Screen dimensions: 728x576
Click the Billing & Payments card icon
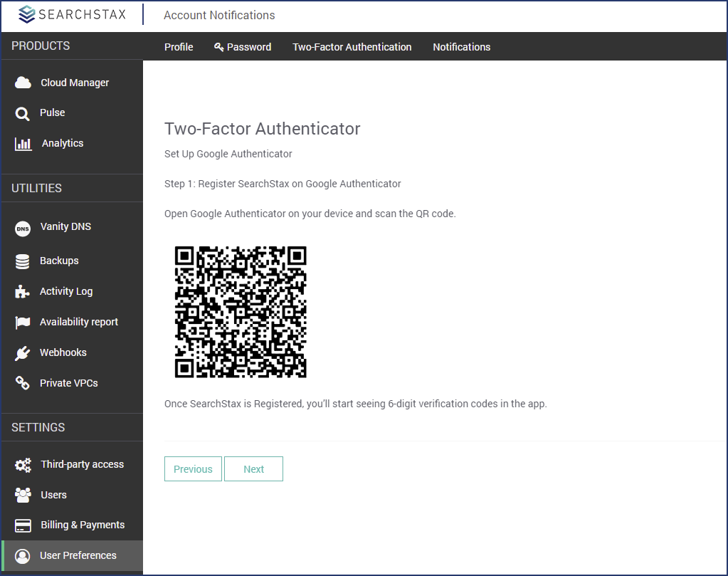[23, 525]
